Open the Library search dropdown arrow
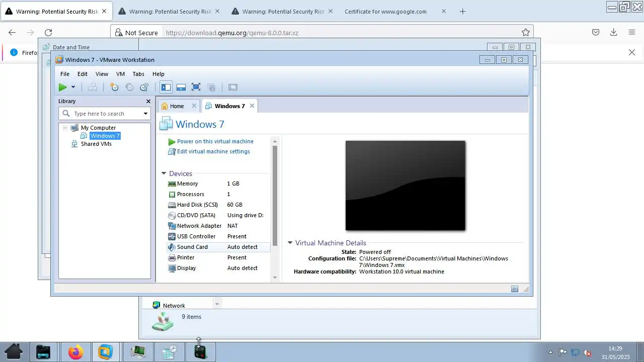 [145, 114]
